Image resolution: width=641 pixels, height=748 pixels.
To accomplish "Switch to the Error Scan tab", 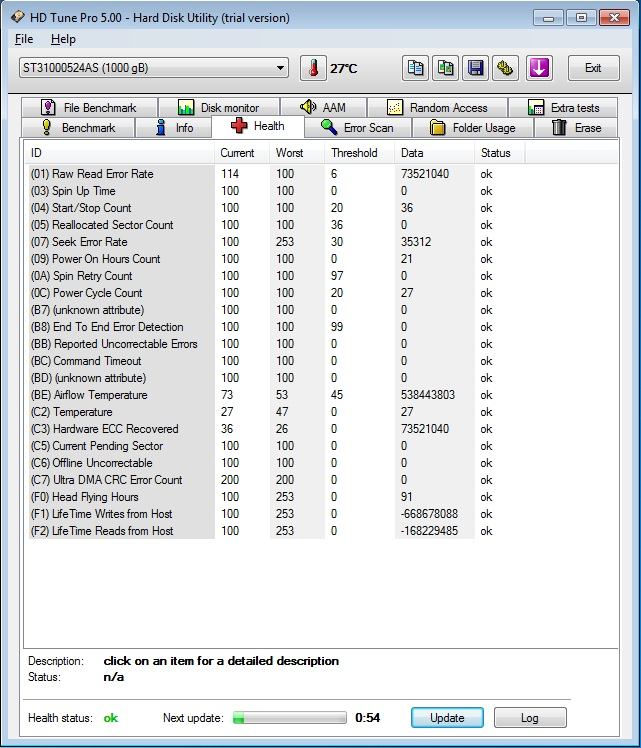I will 358,128.
